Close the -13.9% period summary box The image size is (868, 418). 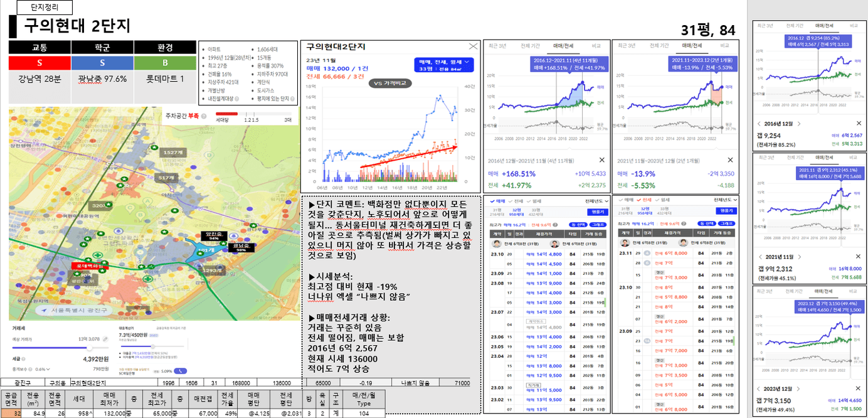730,160
